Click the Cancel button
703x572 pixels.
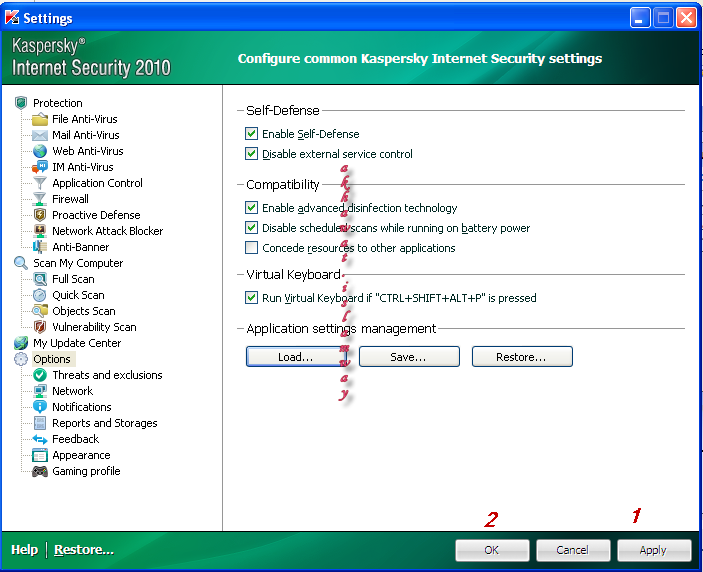(573, 550)
